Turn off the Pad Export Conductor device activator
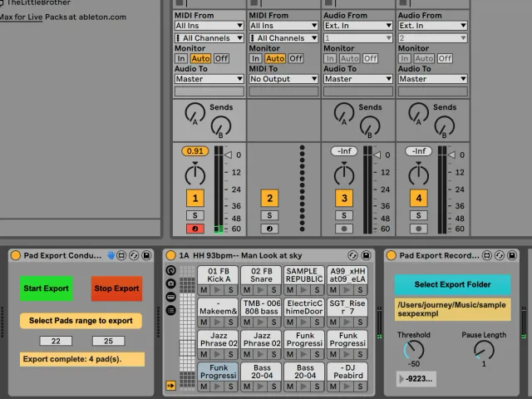This screenshot has width=532, height=399. pos(15,255)
